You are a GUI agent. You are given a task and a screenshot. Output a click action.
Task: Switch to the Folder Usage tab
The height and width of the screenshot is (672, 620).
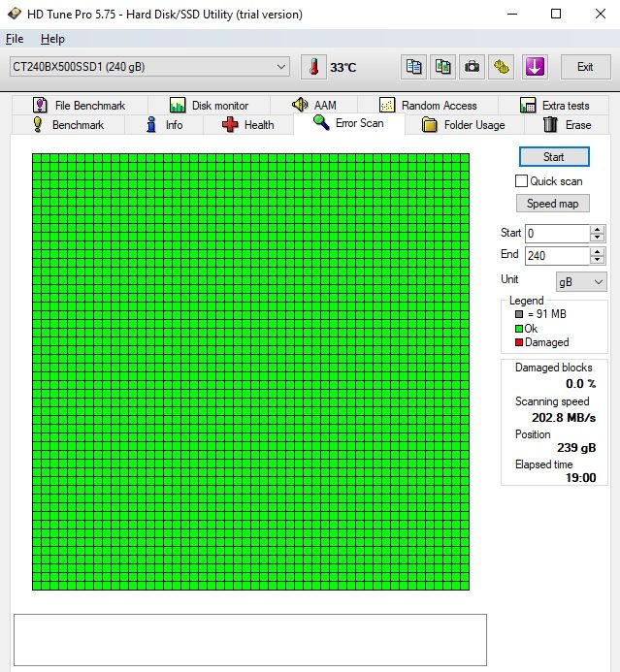tap(464, 125)
